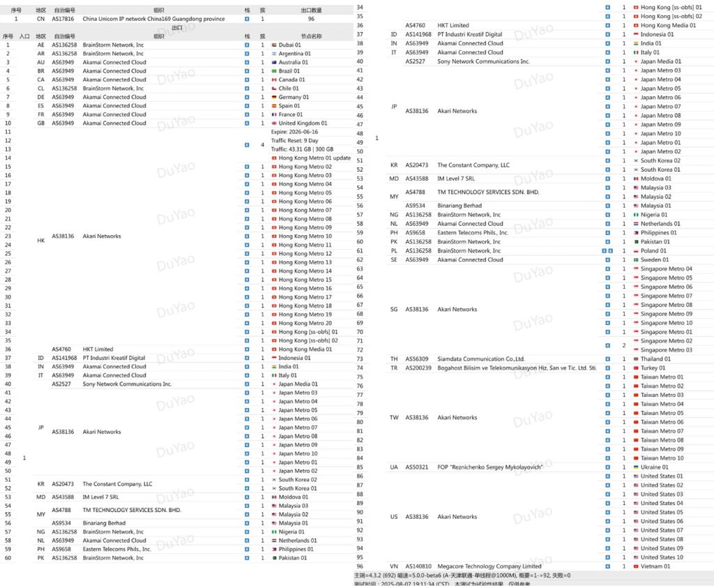This screenshot has width=714, height=588.
Task: Select the 'Taiwan Metro 10' node name
Action: coord(662,458)
